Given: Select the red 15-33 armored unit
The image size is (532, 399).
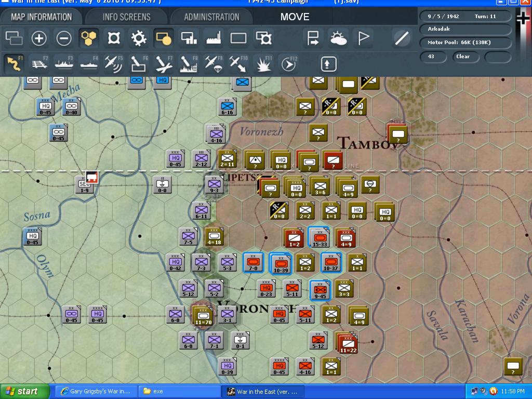Looking at the screenshot, I should click(320, 237).
